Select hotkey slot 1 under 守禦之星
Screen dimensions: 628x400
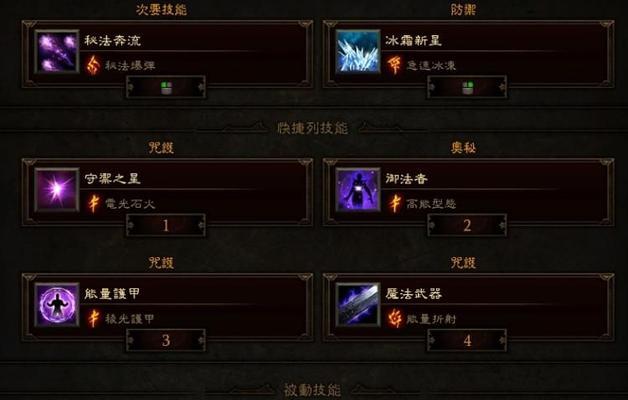point(166,225)
